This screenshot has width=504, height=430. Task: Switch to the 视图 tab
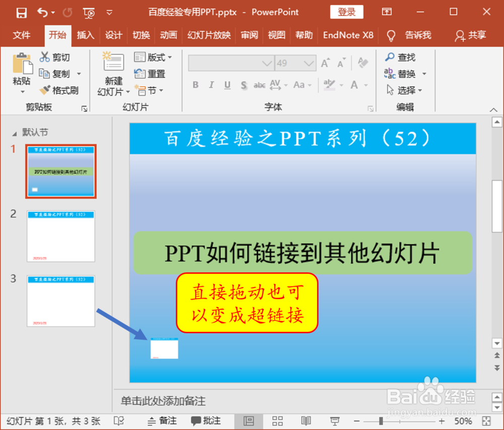pos(276,35)
